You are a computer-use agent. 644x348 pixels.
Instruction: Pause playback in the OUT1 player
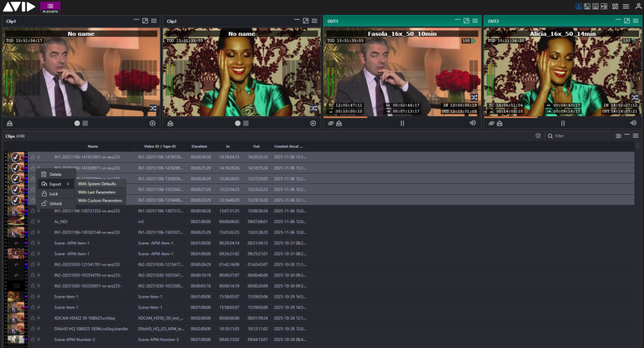[402, 123]
